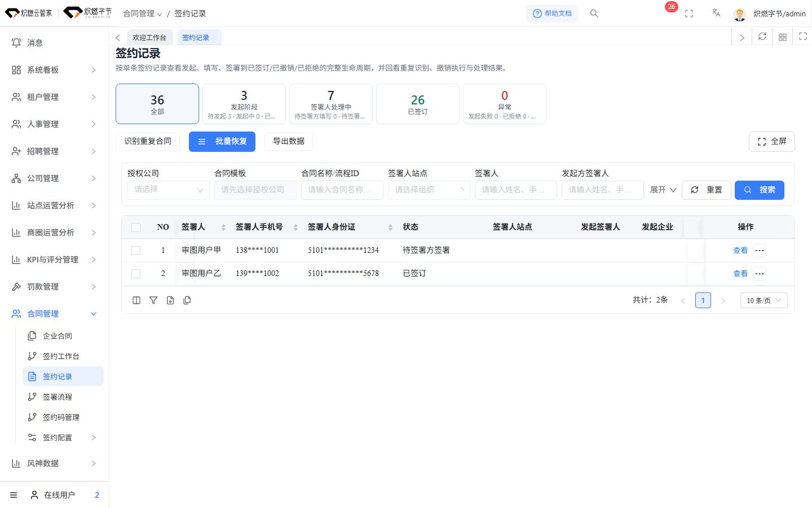Screen dimensions: 812x508
Task: Sort by 签署人身份证 column
Action: [x=390, y=227]
